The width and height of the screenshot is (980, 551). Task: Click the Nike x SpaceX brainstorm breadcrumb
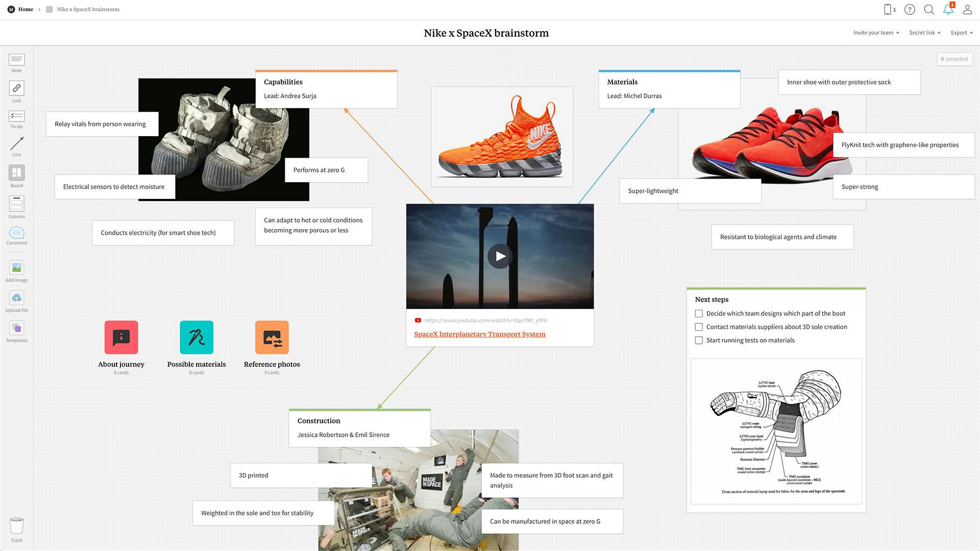click(x=88, y=9)
